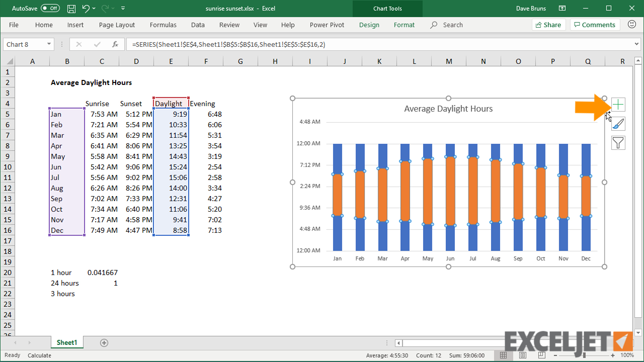Click the 3 hours cell
Image resolution: width=644 pixels, height=362 pixels.
(x=67, y=294)
